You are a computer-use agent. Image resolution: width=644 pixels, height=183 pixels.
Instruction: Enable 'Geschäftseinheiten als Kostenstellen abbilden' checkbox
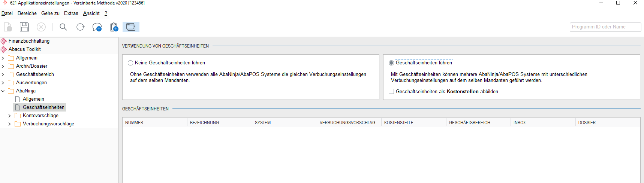(x=391, y=91)
